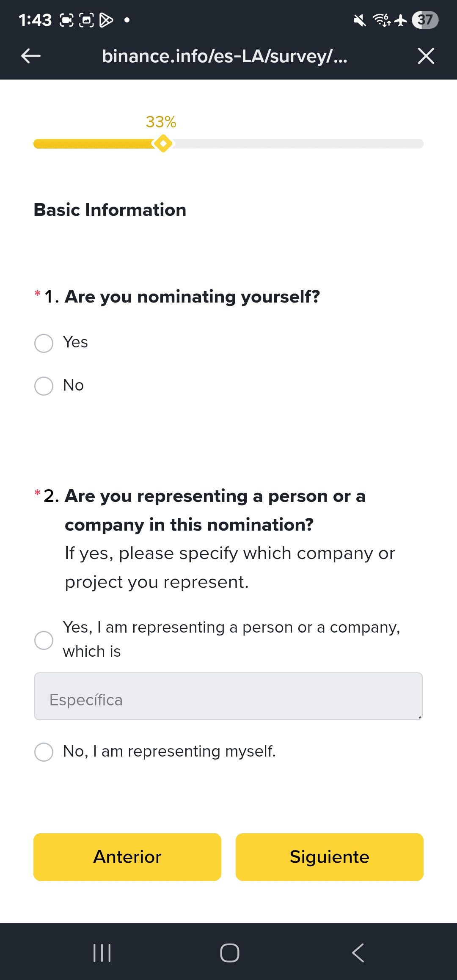This screenshot has width=457, height=980.
Task: Tap the back arrow in browser header
Action: (31, 56)
